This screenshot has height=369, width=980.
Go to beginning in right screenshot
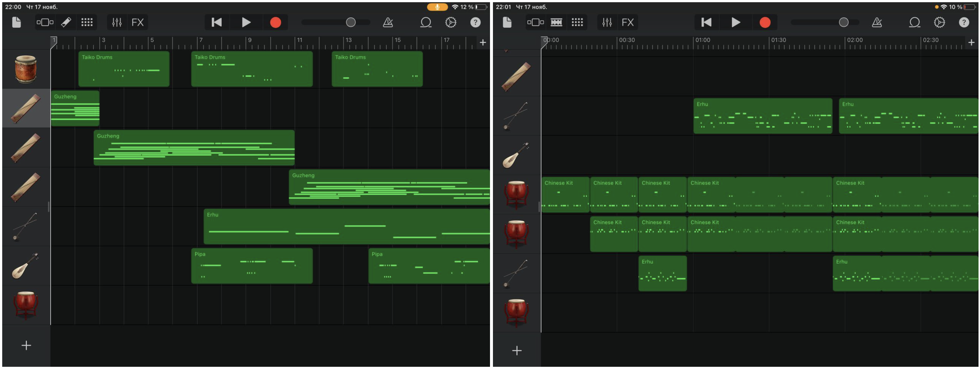[707, 23]
